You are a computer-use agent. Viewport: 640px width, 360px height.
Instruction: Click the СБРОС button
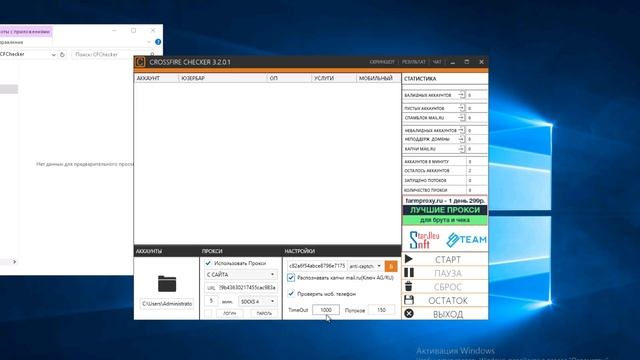coord(445,287)
